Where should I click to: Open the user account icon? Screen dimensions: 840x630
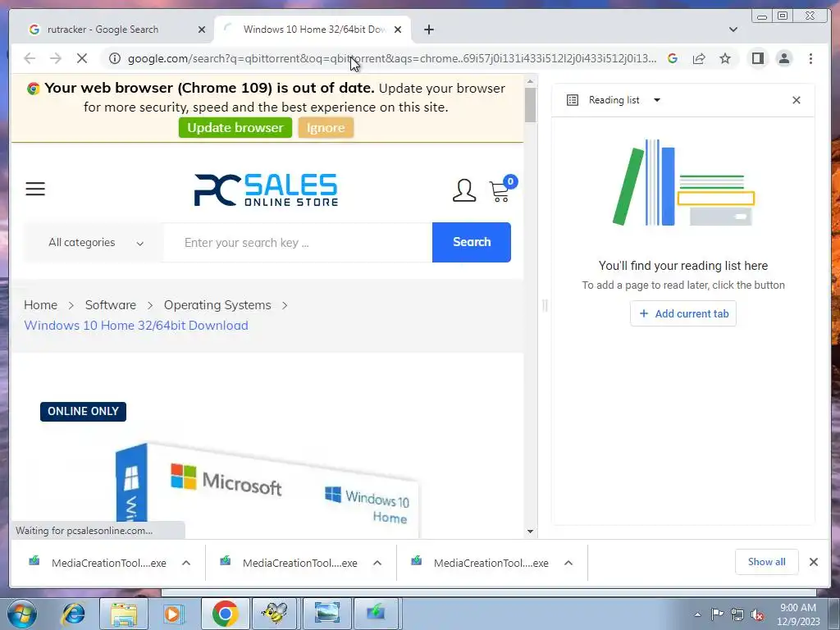coord(464,190)
